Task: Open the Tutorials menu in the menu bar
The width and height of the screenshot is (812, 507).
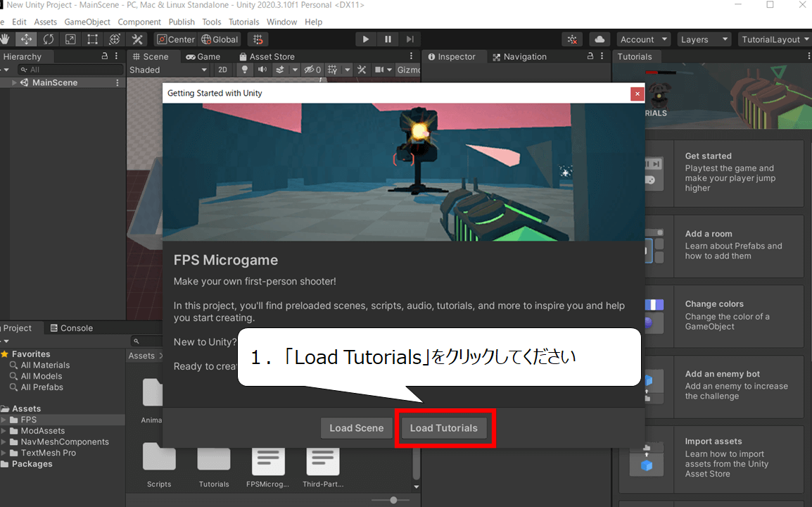Action: pyautogui.click(x=244, y=22)
